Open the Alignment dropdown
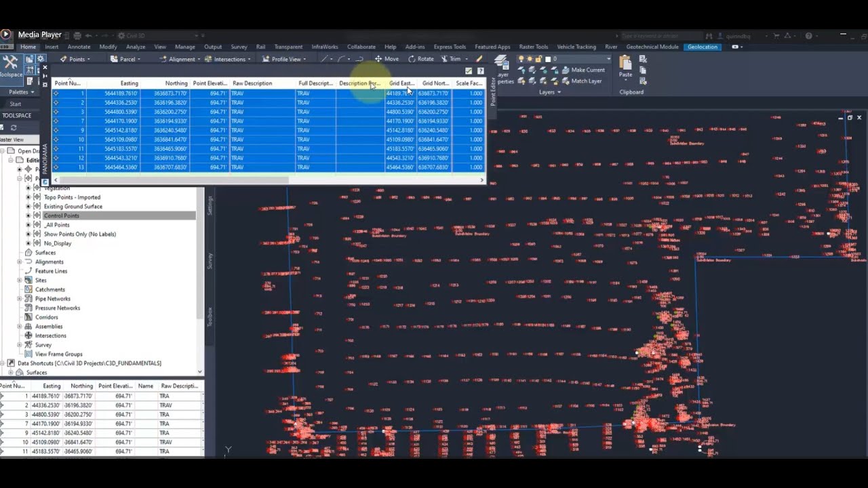 pyautogui.click(x=199, y=59)
